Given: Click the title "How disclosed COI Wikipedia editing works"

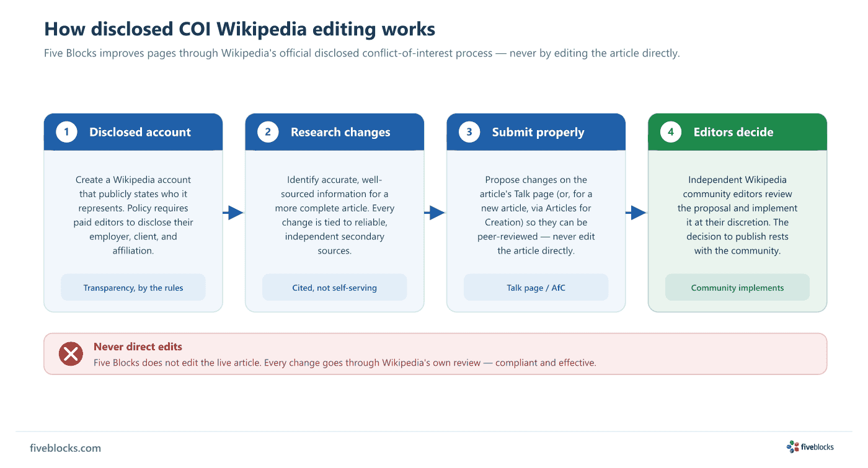Looking at the screenshot, I should [239, 29].
